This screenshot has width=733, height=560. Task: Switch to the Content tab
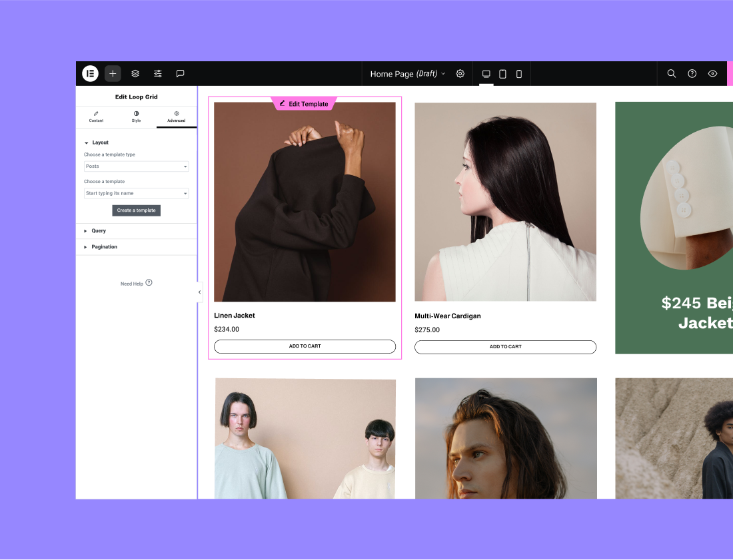[x=96, y=117]
